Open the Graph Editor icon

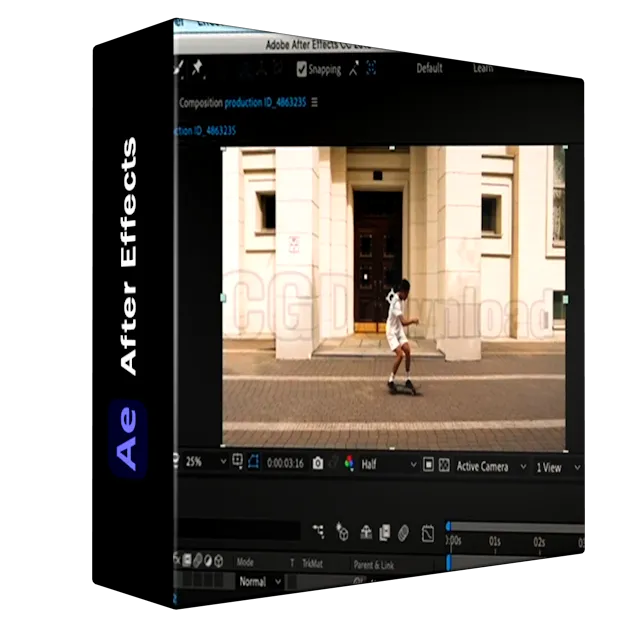(428, 534)
